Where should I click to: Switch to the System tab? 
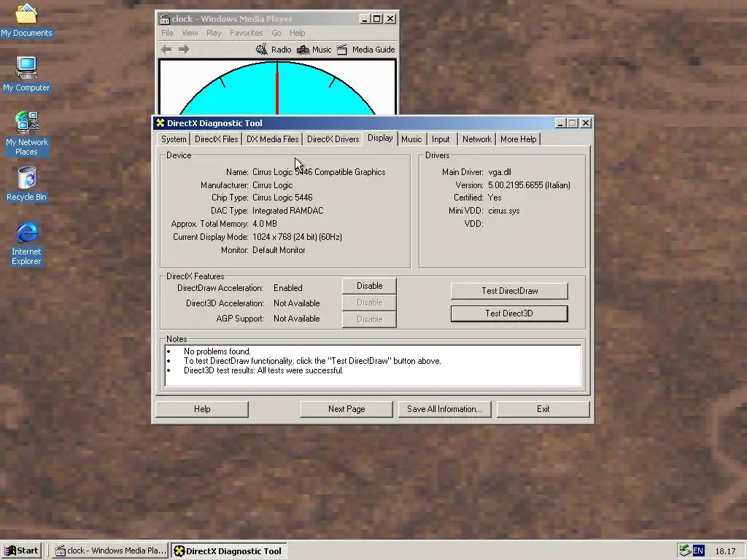coord(174,139)
